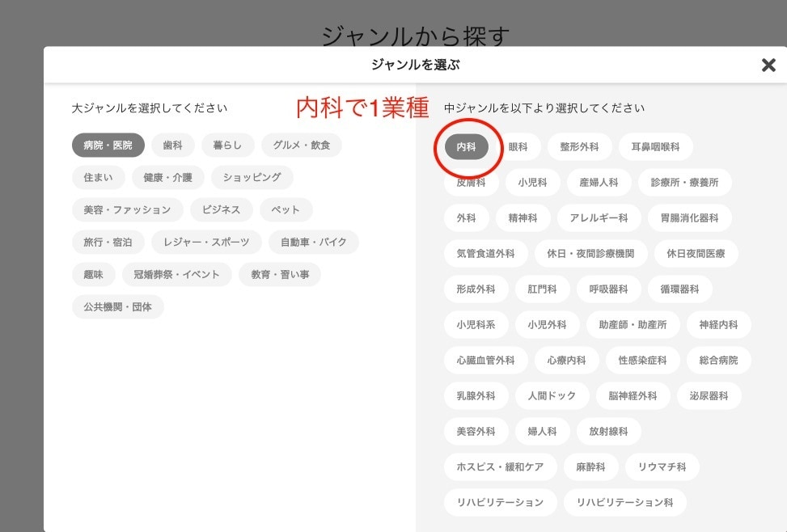Screen dimensions: 787x532
Task: Select the 泌尿器科 sub-genre
Action: click(709, 396)
